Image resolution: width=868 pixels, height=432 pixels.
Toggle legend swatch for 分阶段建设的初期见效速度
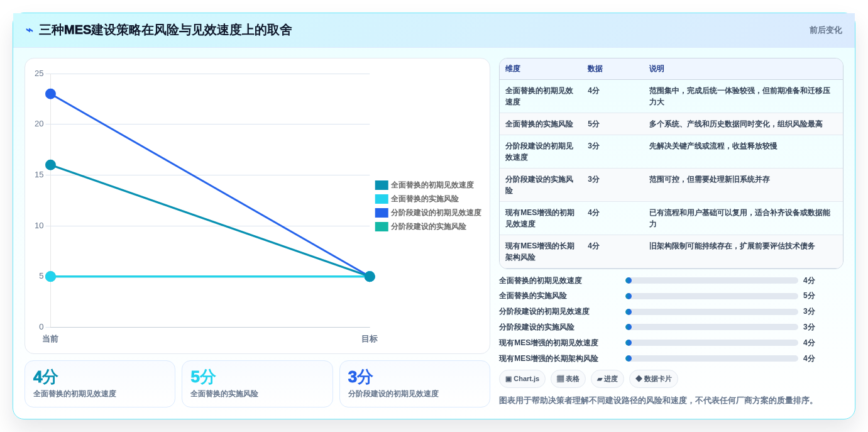pos(382,213)
